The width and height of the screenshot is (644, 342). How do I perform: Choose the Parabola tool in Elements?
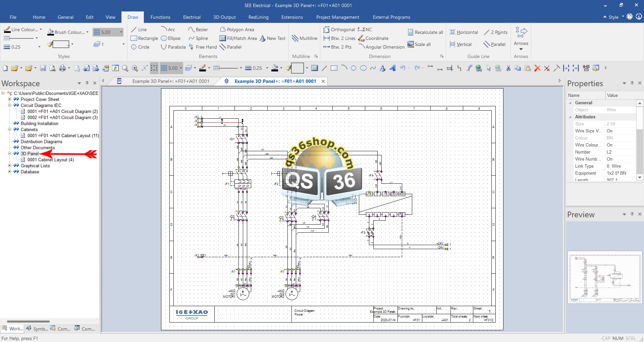pyautogui.click(x=173, y=47)
